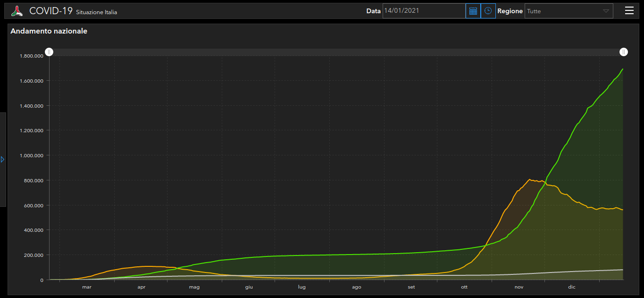Click the 1.200.000 y-axis value
This screenshot has height=298, width=644.
point(32,130)
